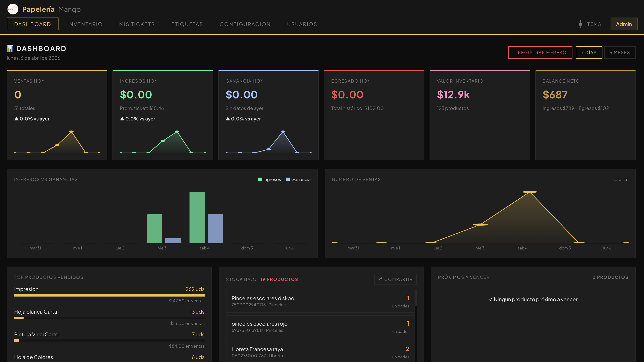Click the vie 3 green Ingresos bar

pos(154,229)
